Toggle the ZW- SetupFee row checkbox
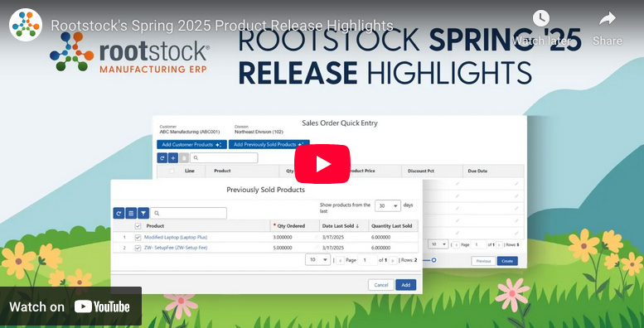Viewport: 644px width, 328px height. pos(138,248)
